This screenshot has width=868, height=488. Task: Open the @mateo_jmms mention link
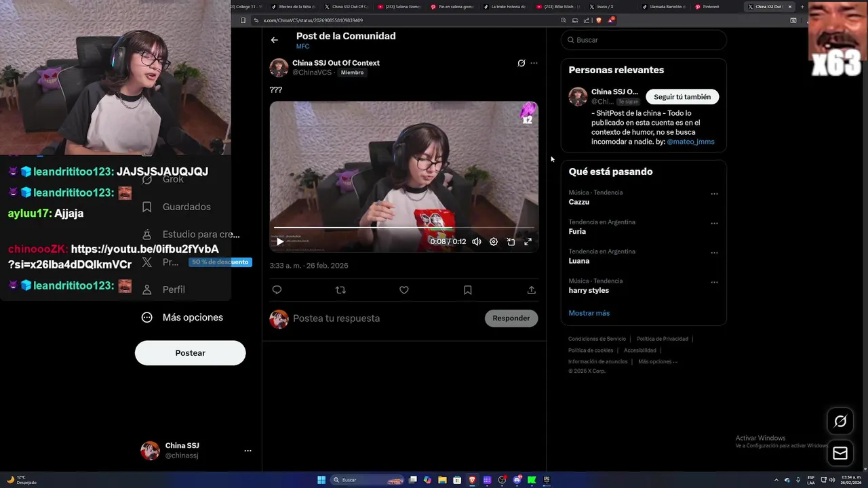coord(690,142)
